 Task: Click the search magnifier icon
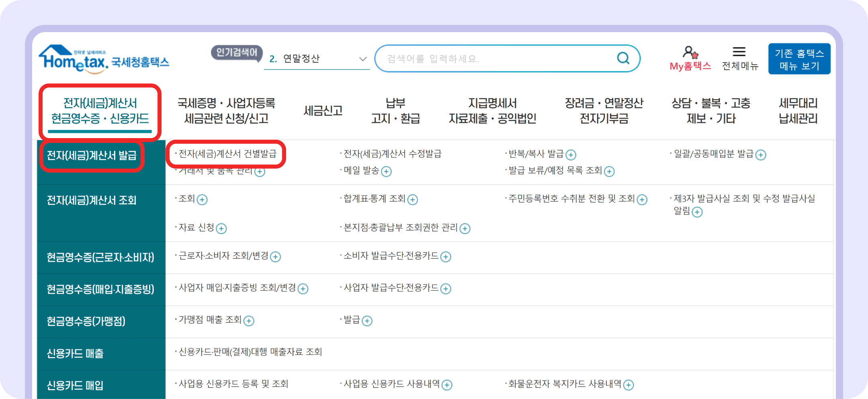(x=622, y=58)
